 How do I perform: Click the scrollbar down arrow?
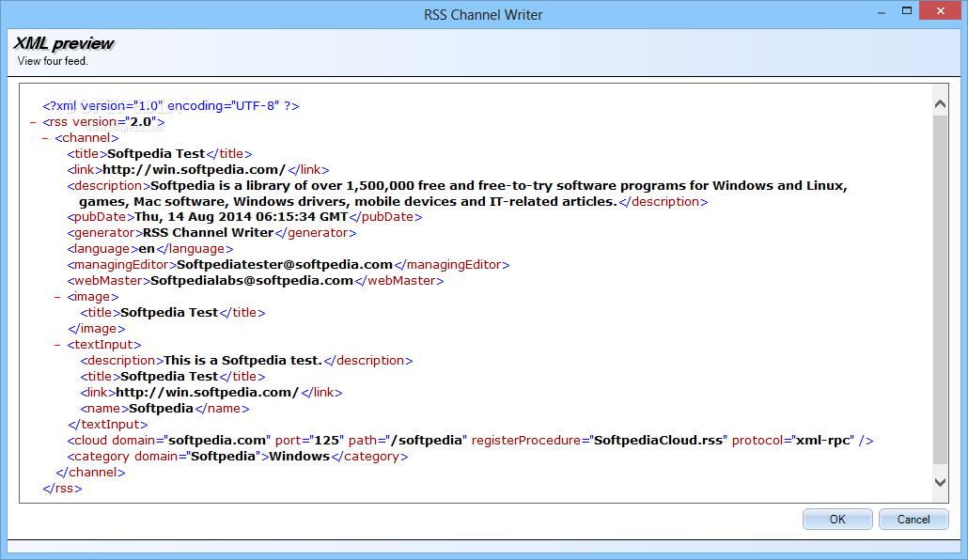coord(940,482)
